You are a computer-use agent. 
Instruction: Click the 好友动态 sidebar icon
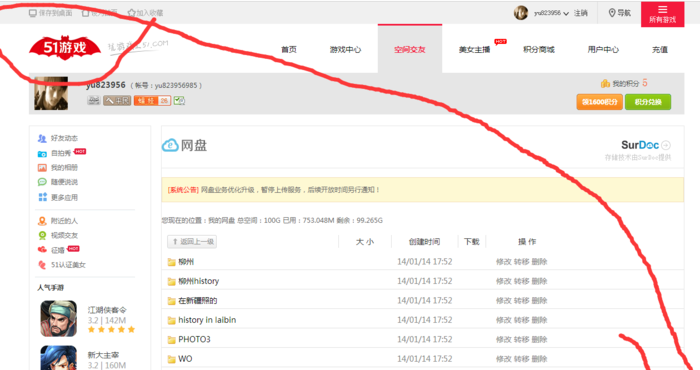coord(42,138)
